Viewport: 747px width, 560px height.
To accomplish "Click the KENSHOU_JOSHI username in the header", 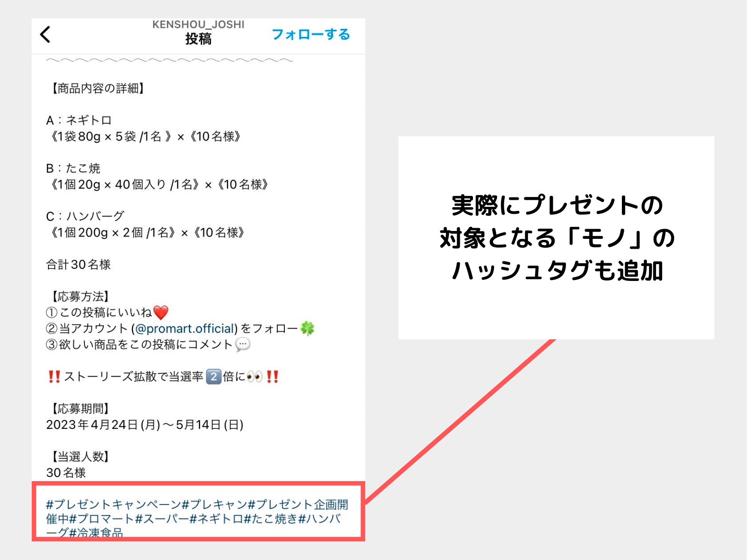I will tap(198, 25).
